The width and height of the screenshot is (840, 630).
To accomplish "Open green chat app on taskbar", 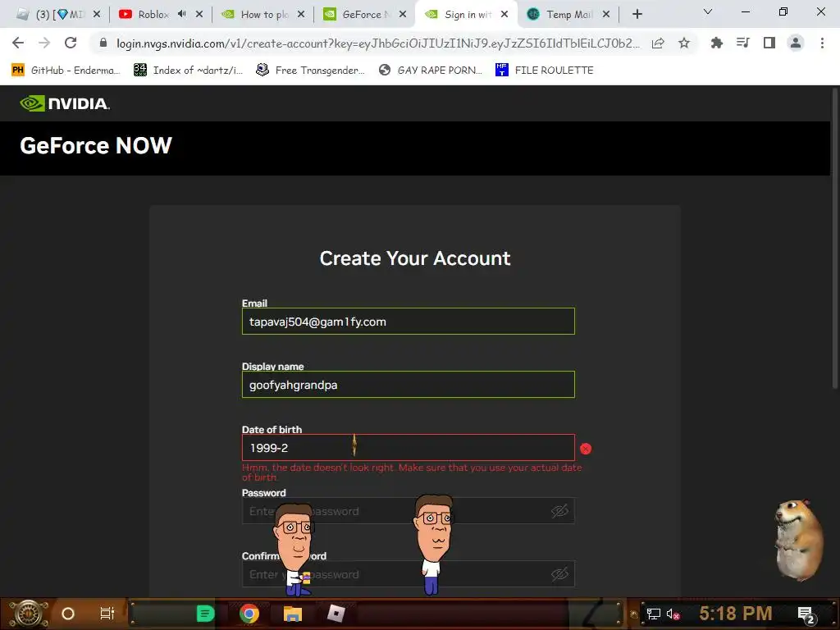I will tap(205, 614).
